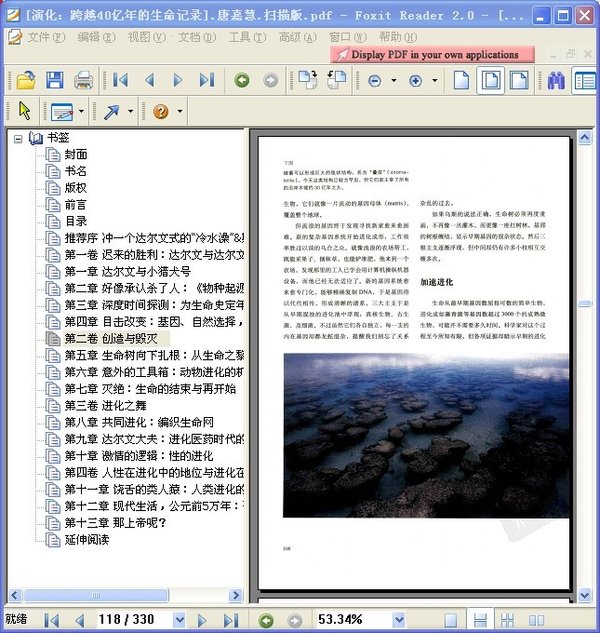Open the 文件(F) menu
The height and width of the screenshot is (633, 600).
tap(46, 37)
